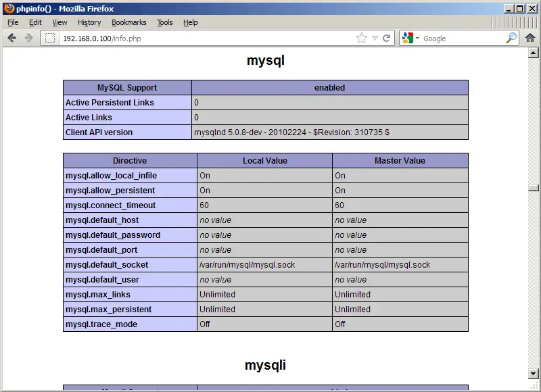Maximize the Firefox window

click(519, 9)
